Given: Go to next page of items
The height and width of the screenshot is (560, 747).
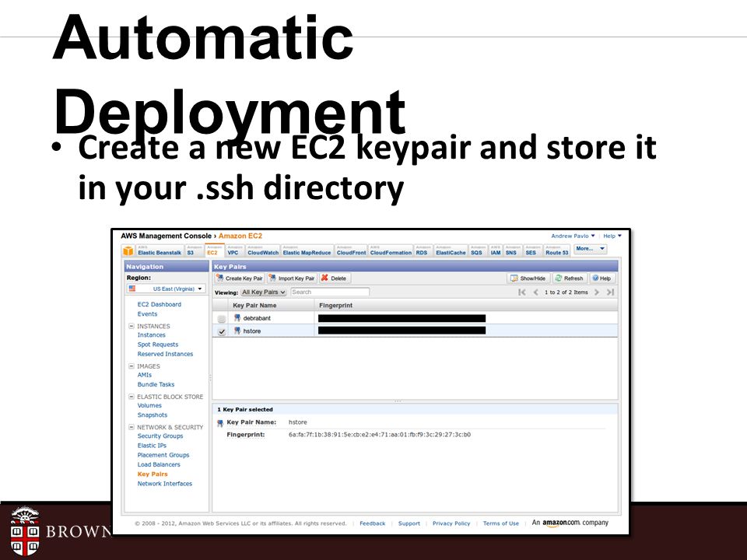Looking at the screenshot, I should [597, 292].
